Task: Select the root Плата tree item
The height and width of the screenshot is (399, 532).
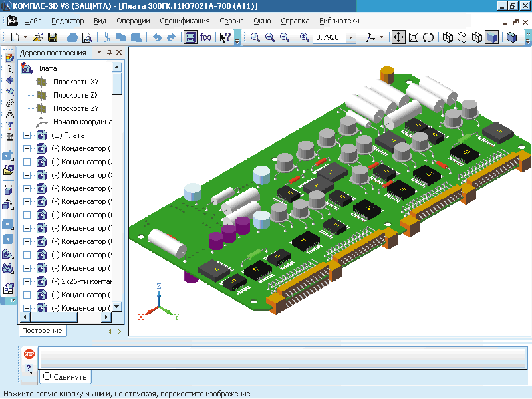Action: tap(46, 68)
